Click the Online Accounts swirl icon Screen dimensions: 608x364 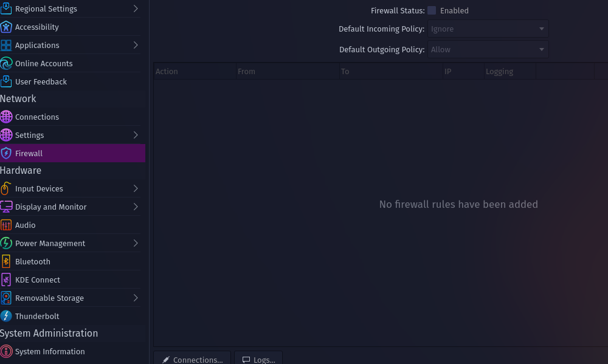6,63
